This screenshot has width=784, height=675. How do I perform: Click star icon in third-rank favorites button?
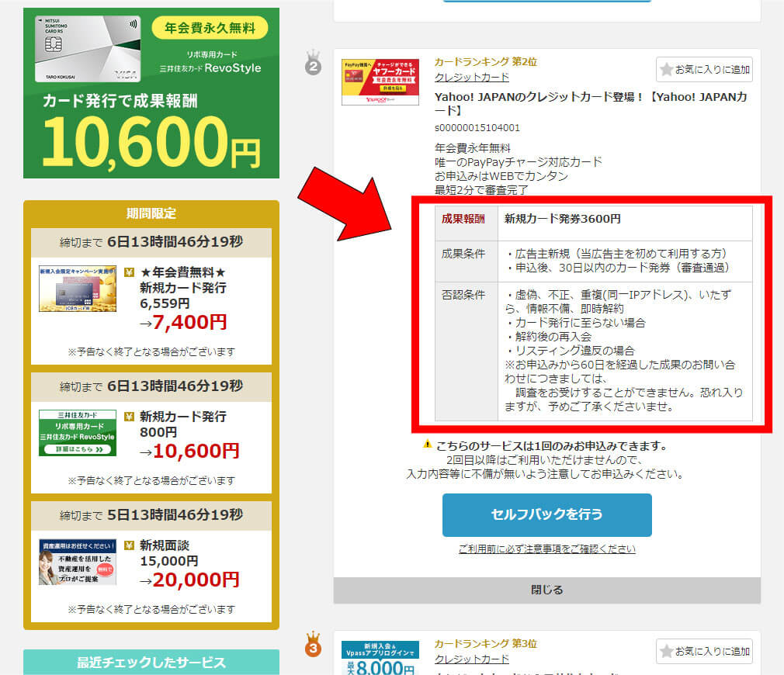pos(666,651)
